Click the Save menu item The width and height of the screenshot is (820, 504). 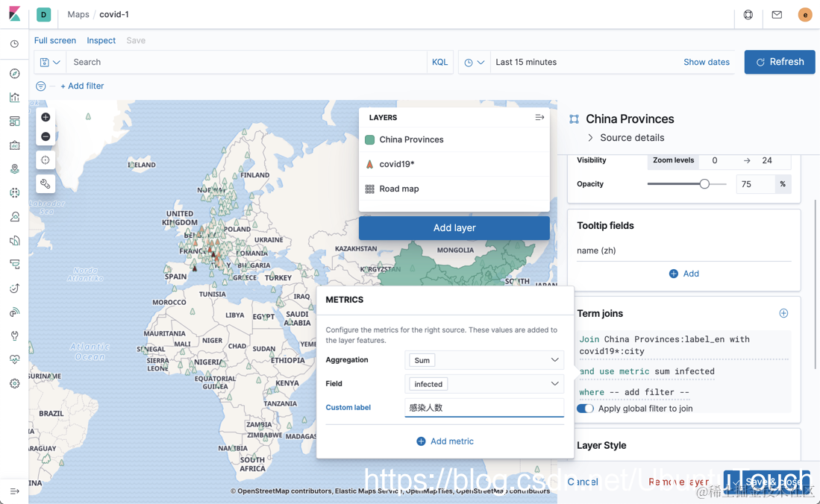[136, 40]
